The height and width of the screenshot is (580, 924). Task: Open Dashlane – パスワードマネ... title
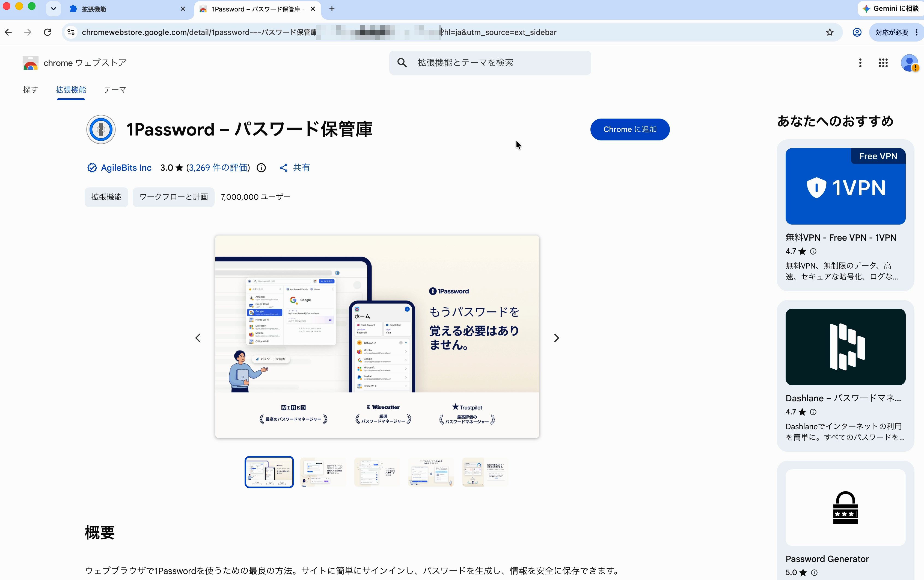843,398
